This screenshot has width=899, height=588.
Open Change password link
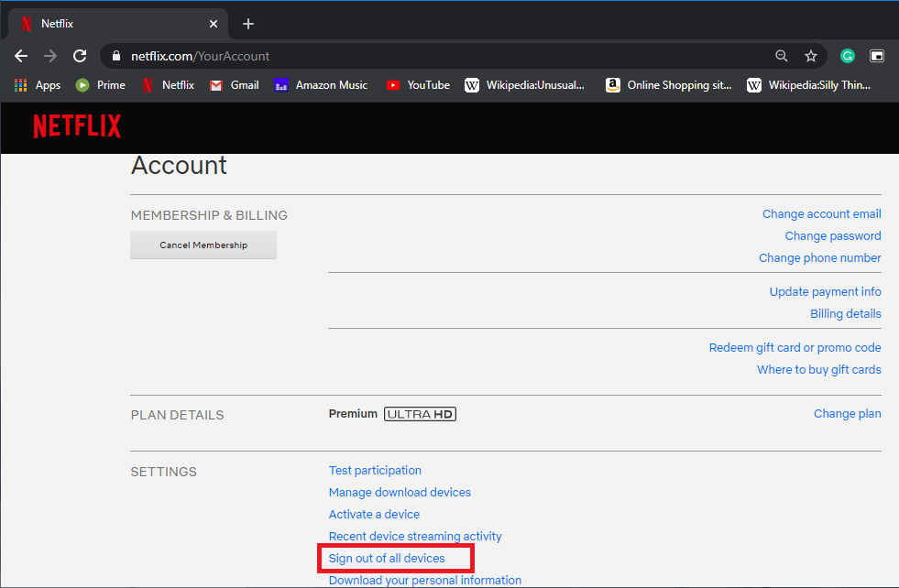(x=832, y=236)
